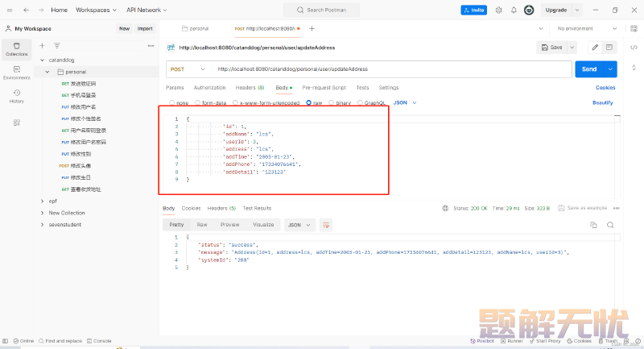The width and height of the screenshot is (644, 349).
Task: Open collections more options ellipsis
Action: (151, 46)
